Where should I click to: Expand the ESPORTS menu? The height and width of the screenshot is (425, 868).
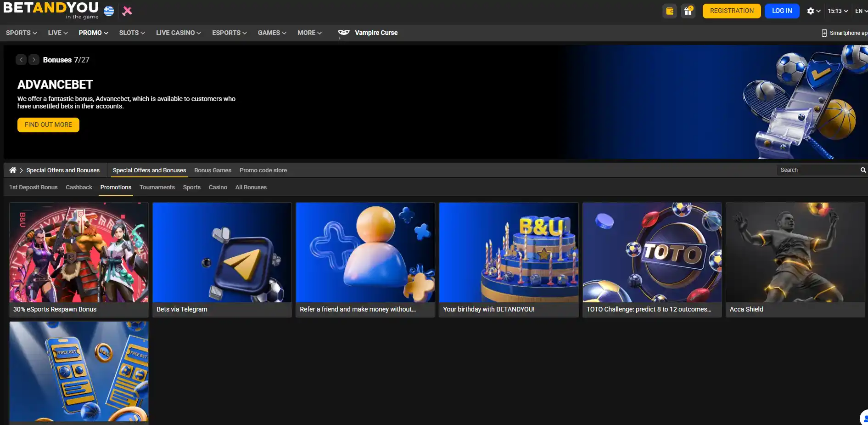pos(230,33)
